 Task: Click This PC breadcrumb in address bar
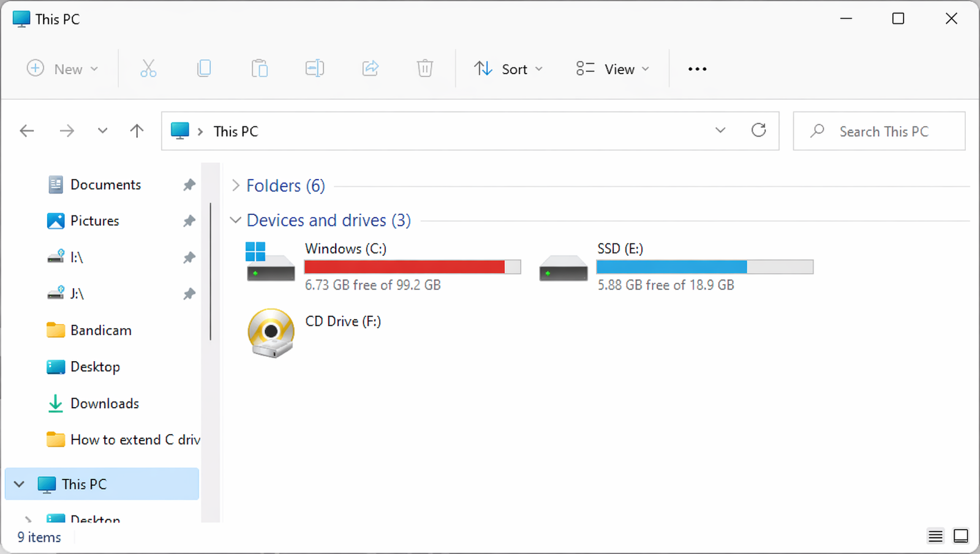236,131
